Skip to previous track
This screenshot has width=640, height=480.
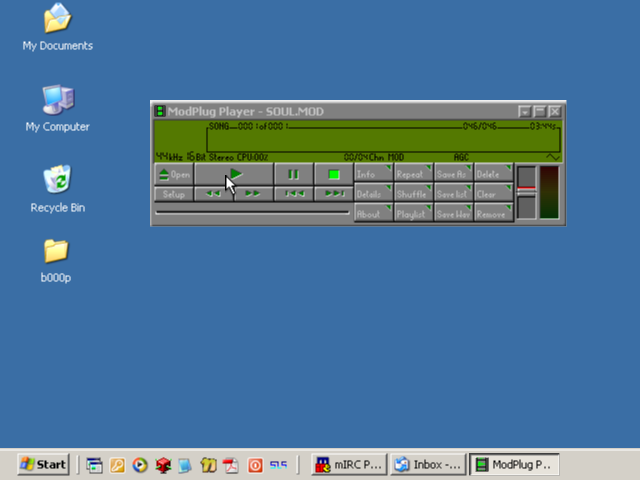[x=293, y=193]
